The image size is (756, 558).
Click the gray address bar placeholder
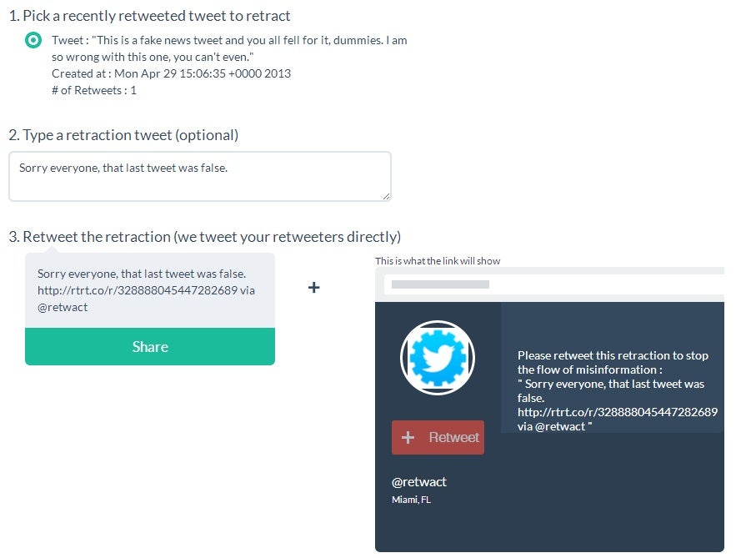[440, 284]
